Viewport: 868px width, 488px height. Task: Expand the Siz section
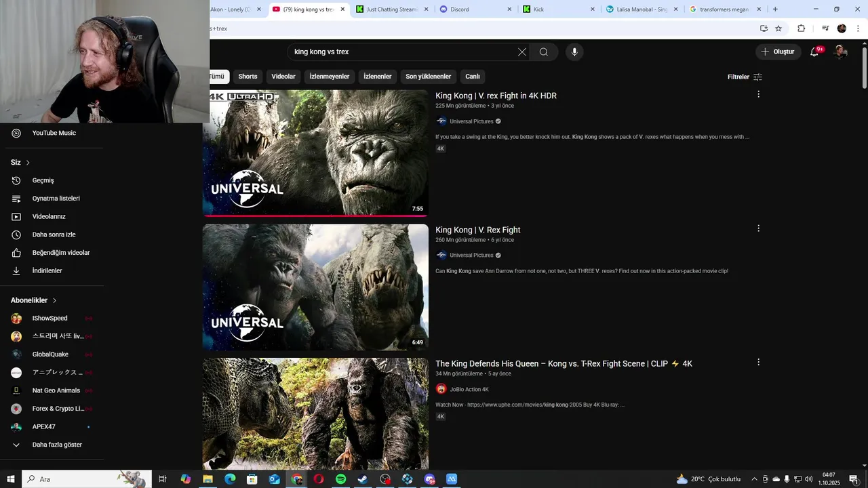pyautogui.click(x=20, y=163)
